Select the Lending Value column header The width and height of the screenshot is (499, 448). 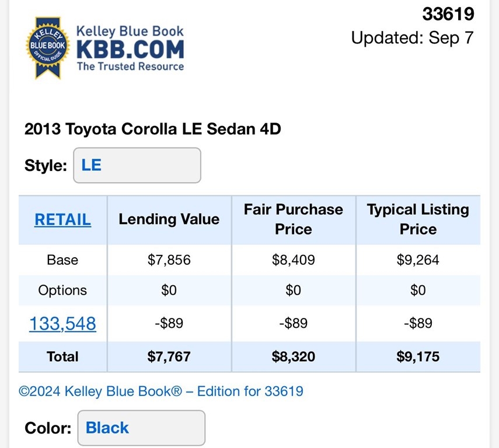coord(169,219)
